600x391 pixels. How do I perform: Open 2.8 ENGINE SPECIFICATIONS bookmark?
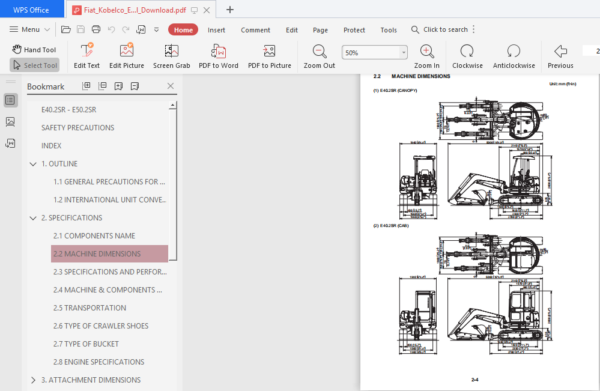point(99,362)
